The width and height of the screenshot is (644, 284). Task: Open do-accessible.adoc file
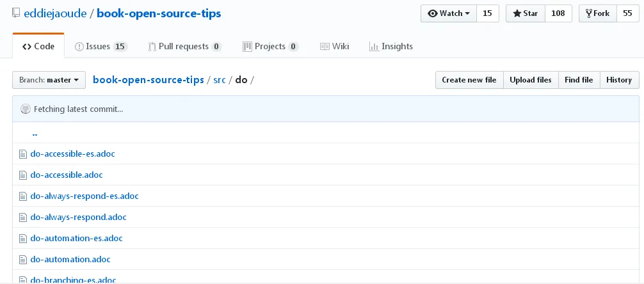pyautogui.click(x=67, y=175)
